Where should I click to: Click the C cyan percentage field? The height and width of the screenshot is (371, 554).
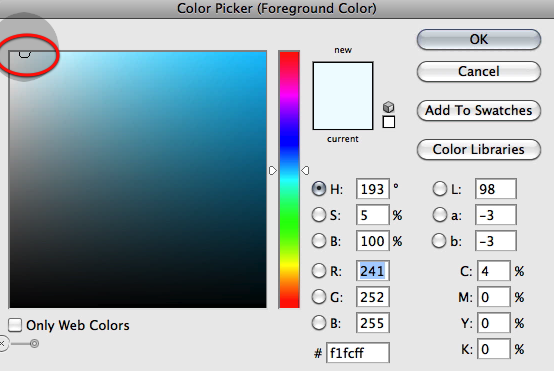(494, 271)
